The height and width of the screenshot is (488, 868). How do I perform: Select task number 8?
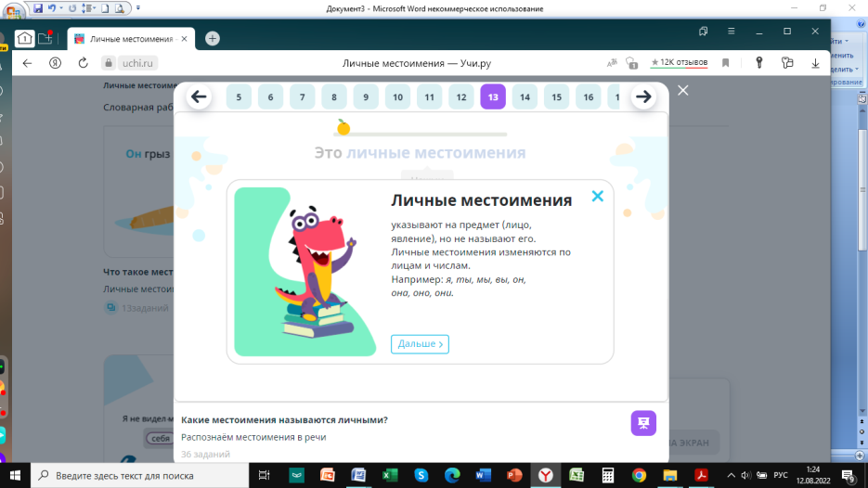pos(334,96)
